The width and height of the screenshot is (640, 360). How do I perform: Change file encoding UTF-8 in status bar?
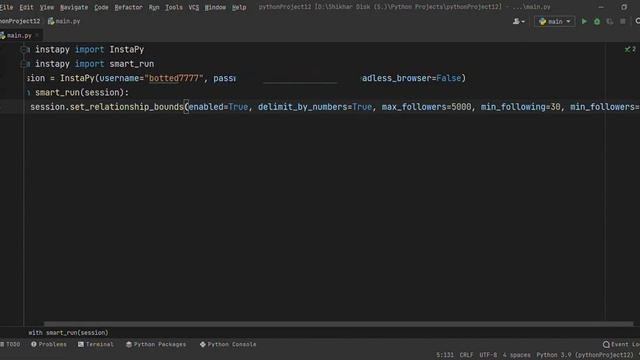coord(488,355)
